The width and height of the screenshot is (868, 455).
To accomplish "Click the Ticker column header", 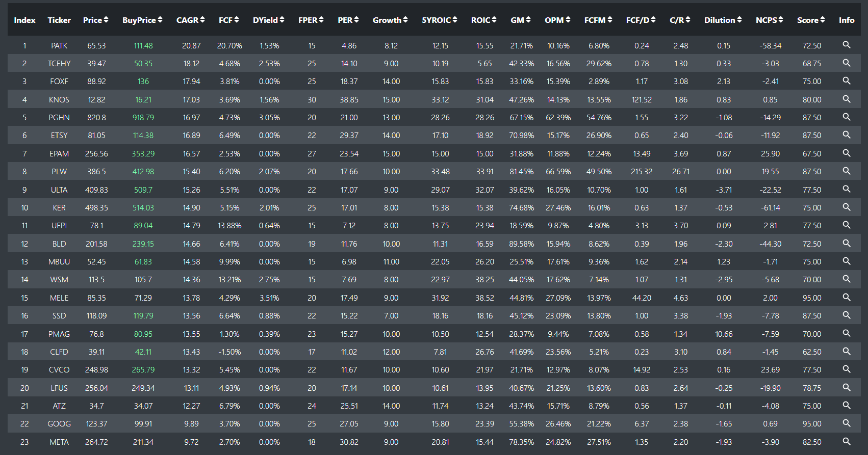I will tap(59, 20).
